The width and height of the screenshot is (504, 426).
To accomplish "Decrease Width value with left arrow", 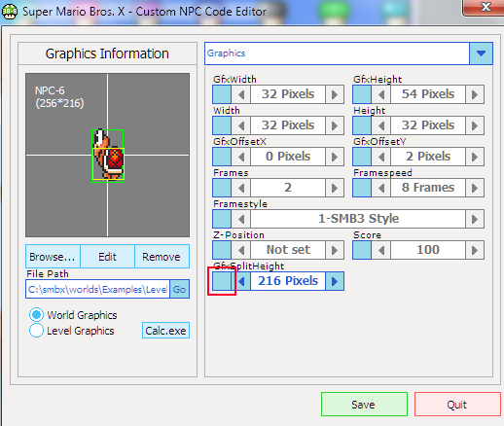I will tap(241, 125).
